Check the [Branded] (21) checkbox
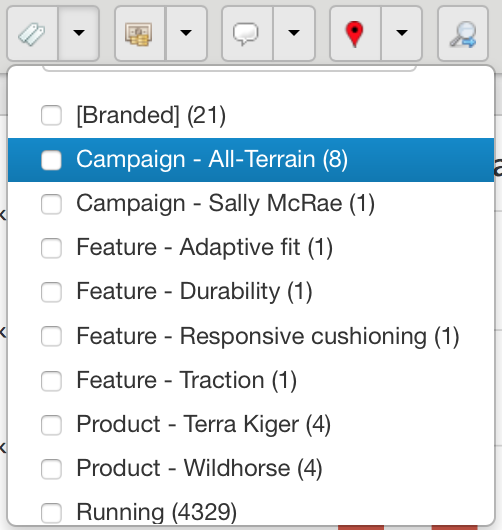This screenshot has width=502, height=530. tap(51, 115)
